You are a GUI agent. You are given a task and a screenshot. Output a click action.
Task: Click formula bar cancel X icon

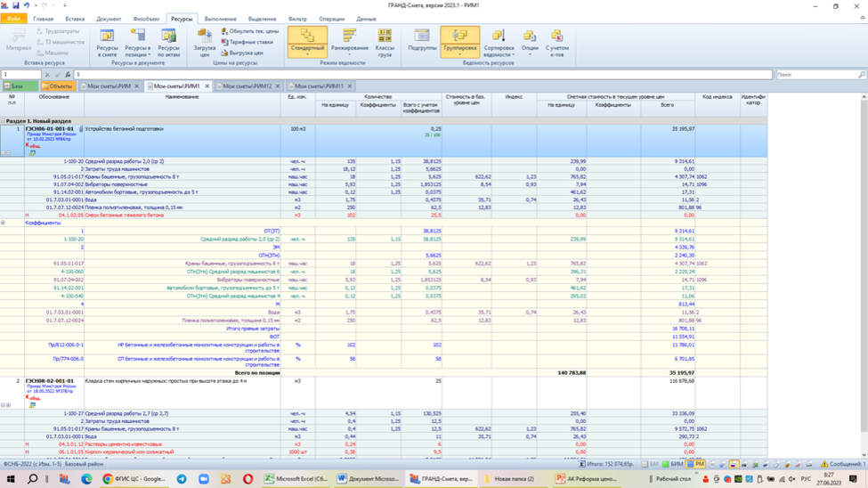(x=47, y=74)
